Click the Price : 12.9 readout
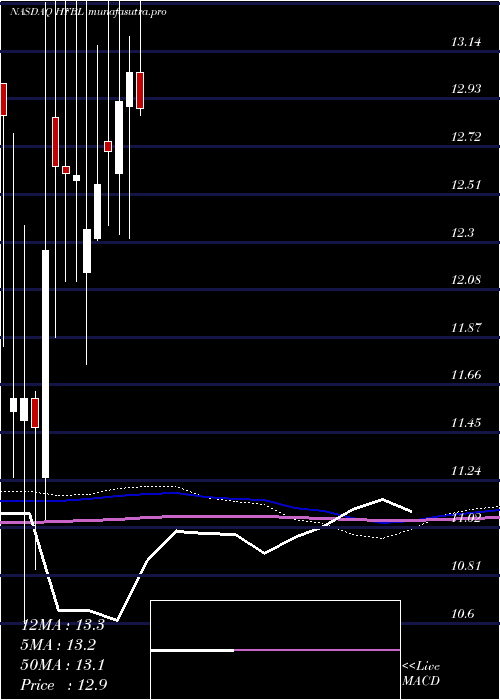 [64, 685]
